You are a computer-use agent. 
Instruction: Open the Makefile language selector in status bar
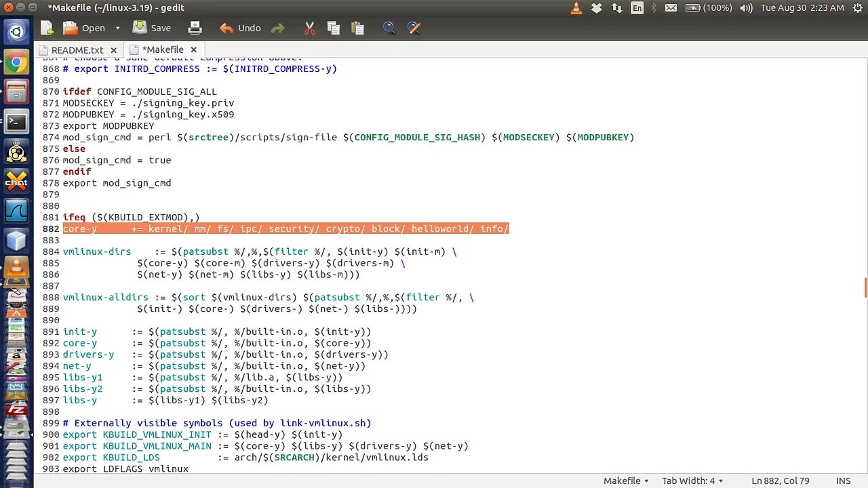tap(627, 481)
